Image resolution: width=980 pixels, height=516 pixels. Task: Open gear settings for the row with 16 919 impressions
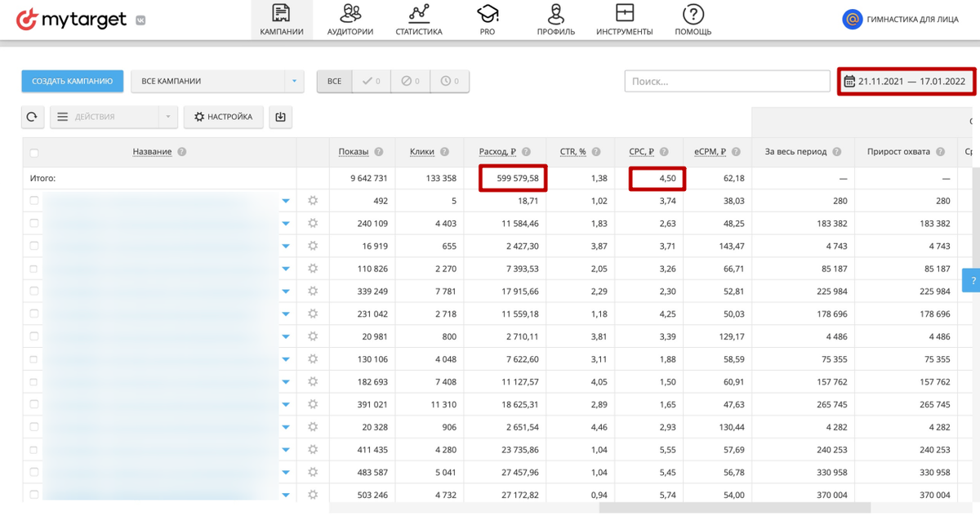(x=312, y=246)
